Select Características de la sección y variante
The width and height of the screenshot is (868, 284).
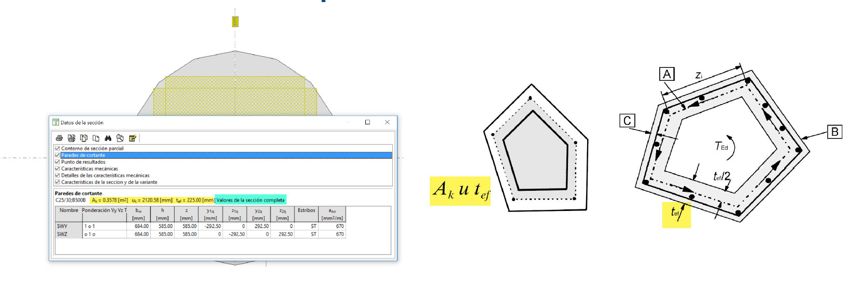tap(109, 182)
